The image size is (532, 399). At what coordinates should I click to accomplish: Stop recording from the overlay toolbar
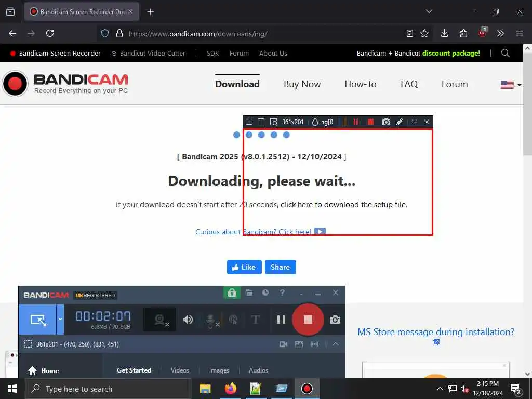click(370, 122)
